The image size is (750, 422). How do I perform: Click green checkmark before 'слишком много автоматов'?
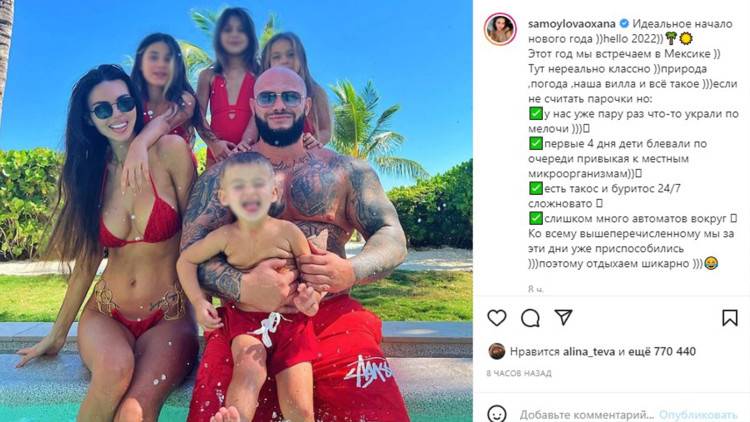coord(535,219)
